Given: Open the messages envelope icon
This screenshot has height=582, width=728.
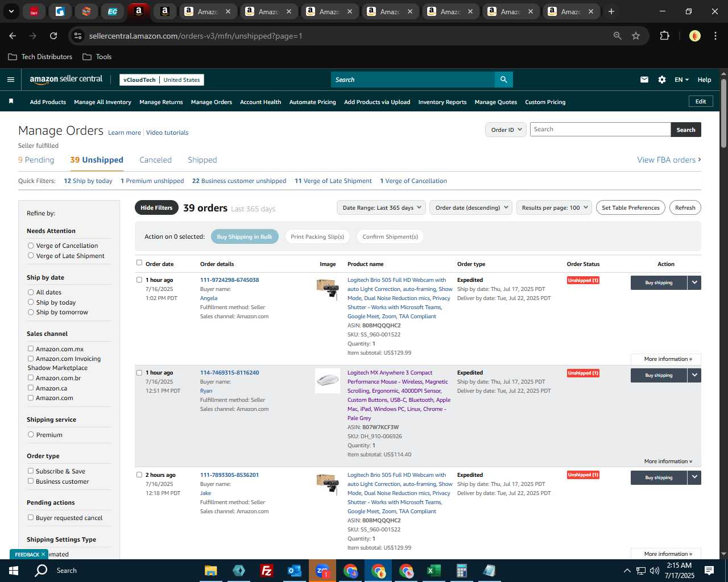Looking at the screenshot, I should (x=644, y=80).
